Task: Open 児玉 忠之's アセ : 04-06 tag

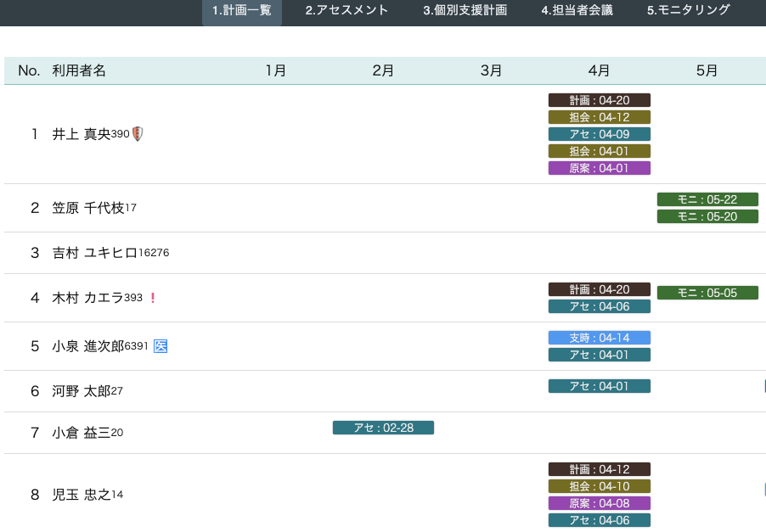Action: coord(600,520)
